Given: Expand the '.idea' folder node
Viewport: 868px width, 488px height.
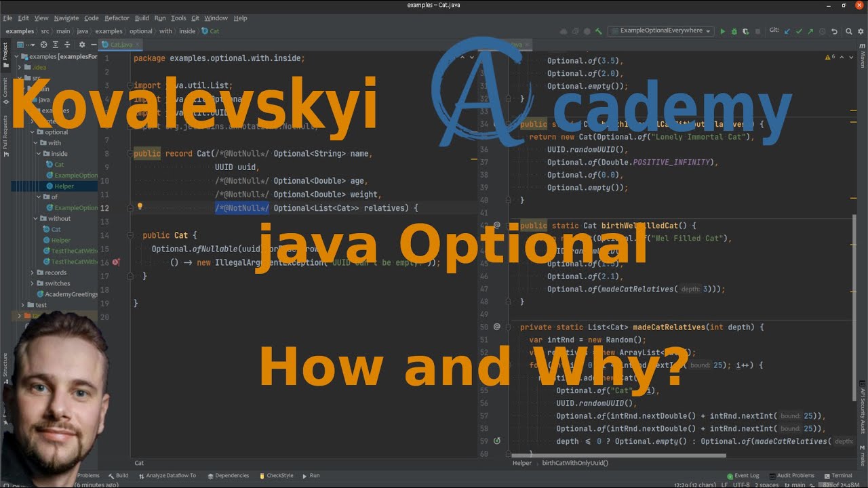Looking at the screenshot, I should (x=20, y=67).
